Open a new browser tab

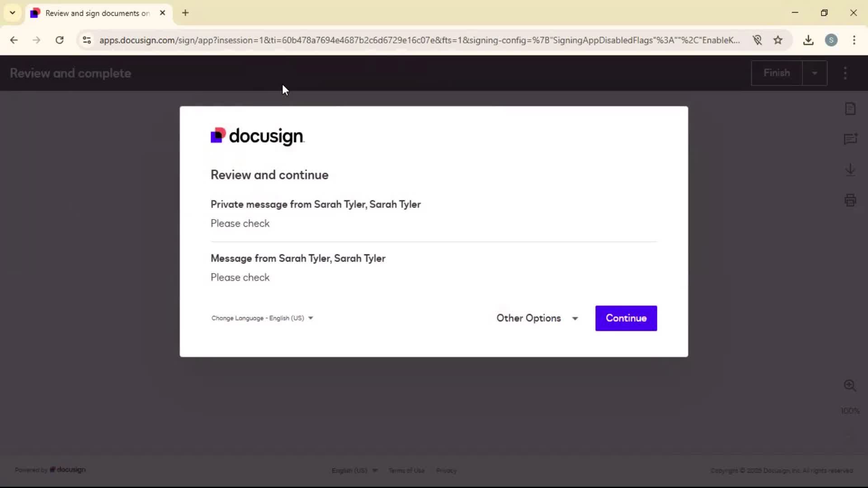click(x=185, y=13)
